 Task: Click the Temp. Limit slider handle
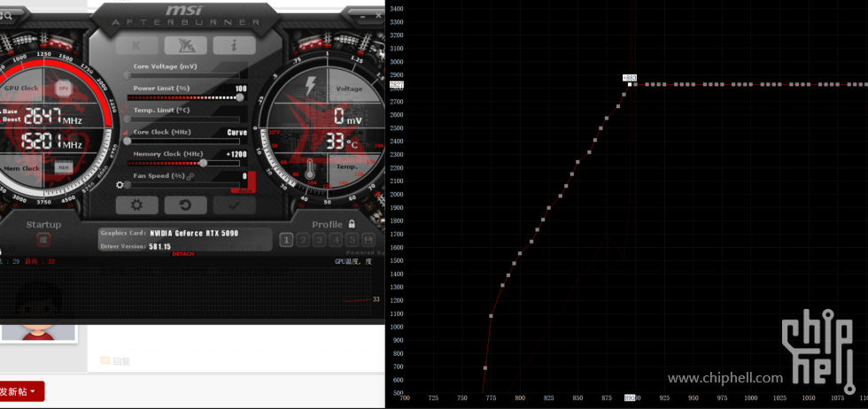click(x=128, y=119)
